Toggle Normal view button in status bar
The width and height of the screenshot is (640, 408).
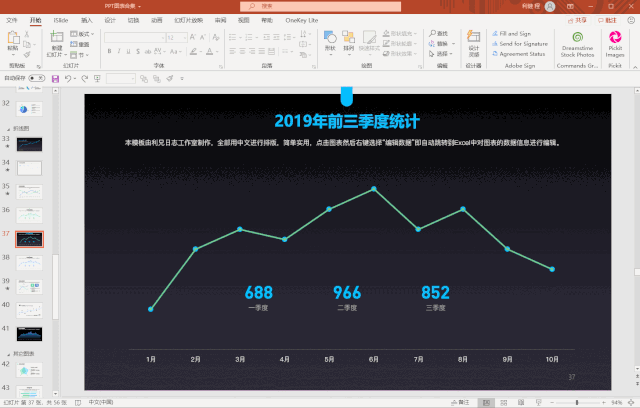(x=487, y=403)
